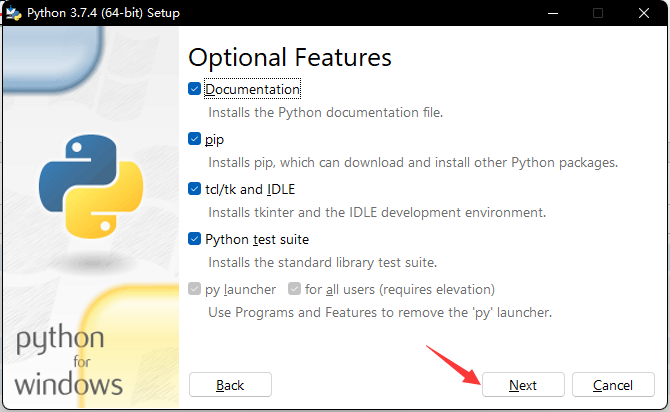Close the Python 3.7.4 Setup window
Image resolution: width=670 pixels, height=412 pixels.
[x=644, y=13]
